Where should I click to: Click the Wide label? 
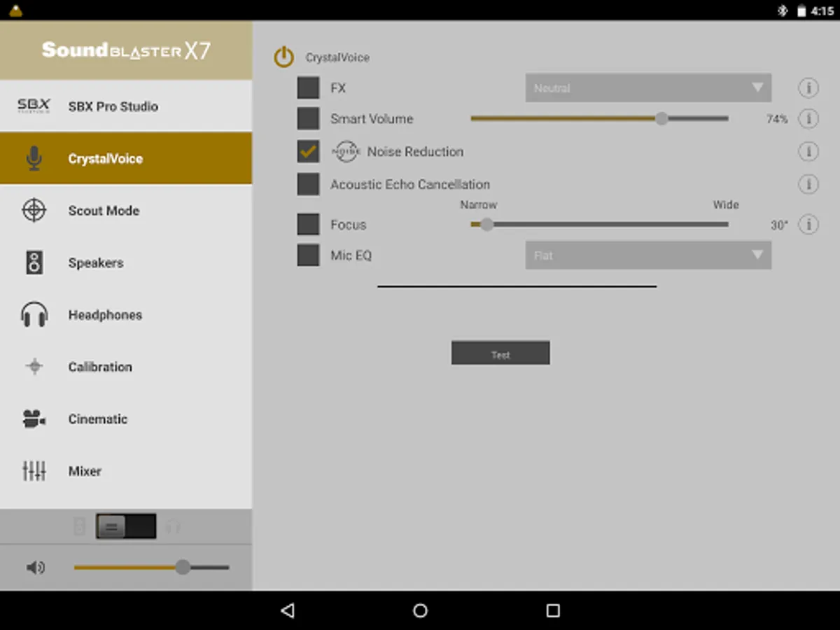tap(726, 204)
